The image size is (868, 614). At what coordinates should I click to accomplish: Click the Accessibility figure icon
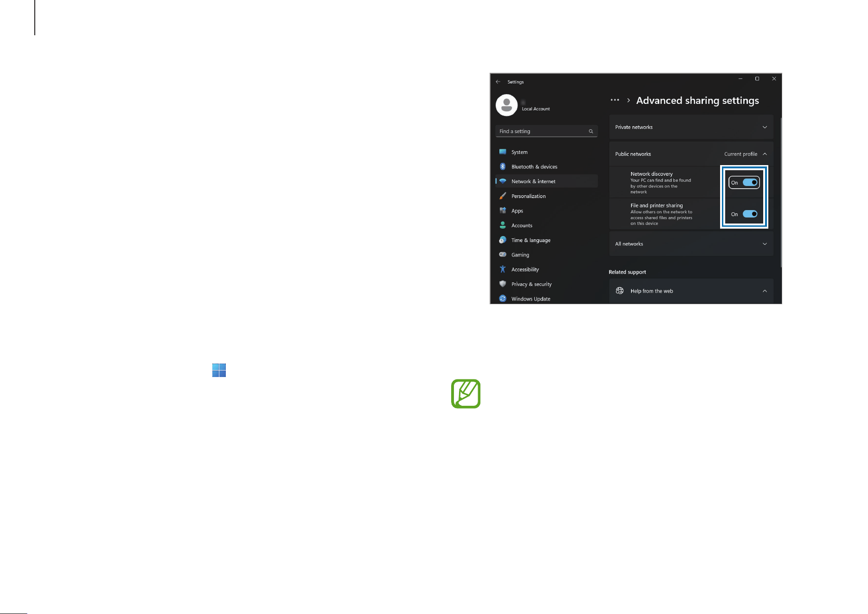click(x=503, y=269)
